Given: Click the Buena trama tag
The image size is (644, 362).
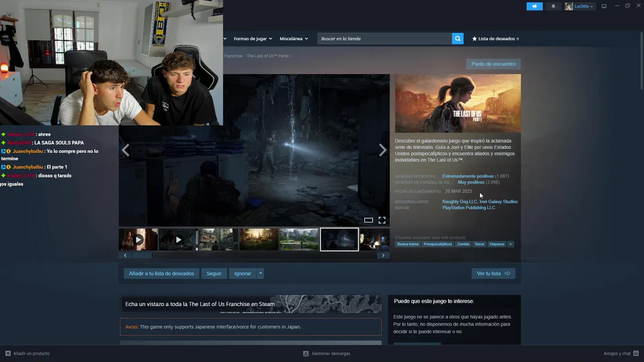Looking at the screenshot, I should tap(408, 244).
